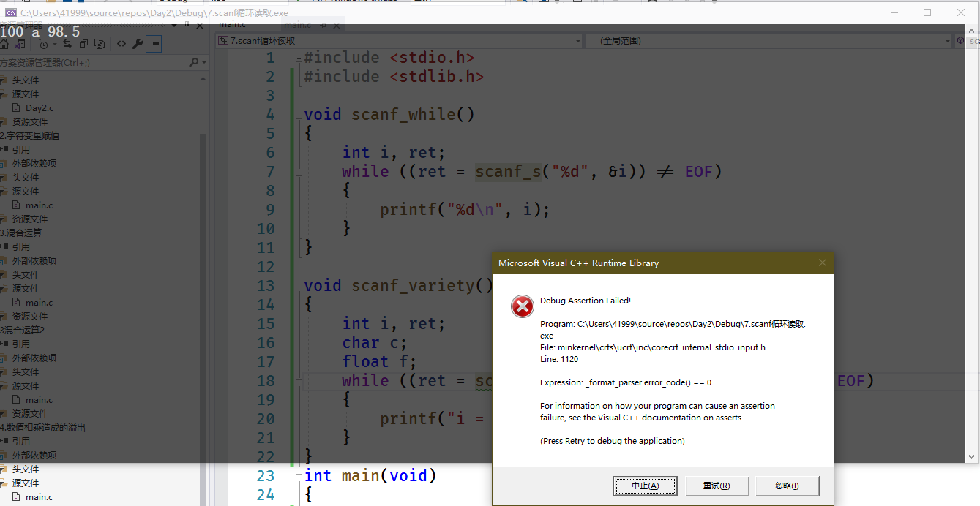Open Properties using the wrench icon
The height and width of the screenshot is (506, 980).
tap(137, 44)
